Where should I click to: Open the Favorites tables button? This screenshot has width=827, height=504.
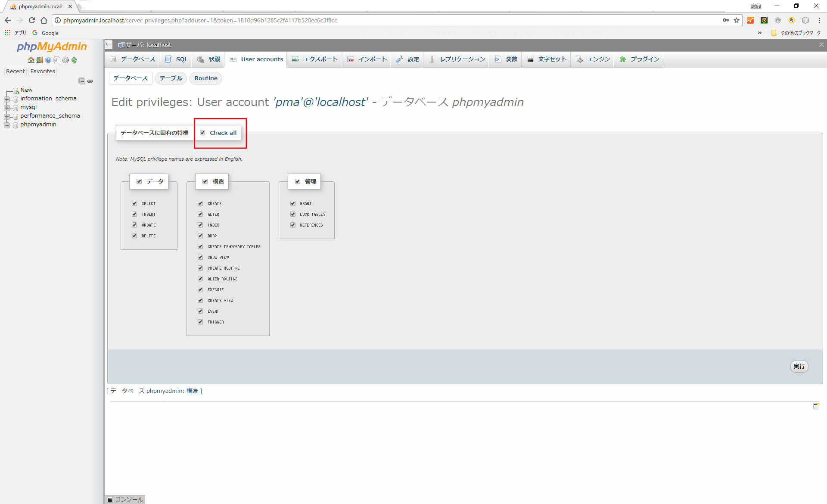(x=43, y=72)
